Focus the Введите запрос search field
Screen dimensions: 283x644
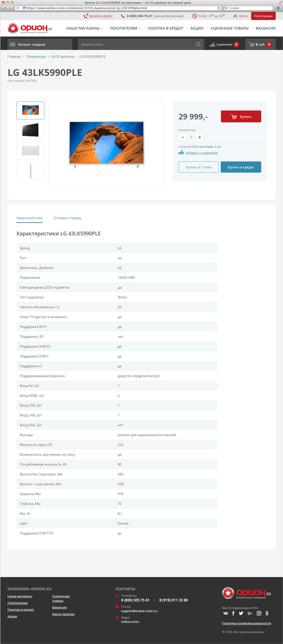(x=137, y=45)
